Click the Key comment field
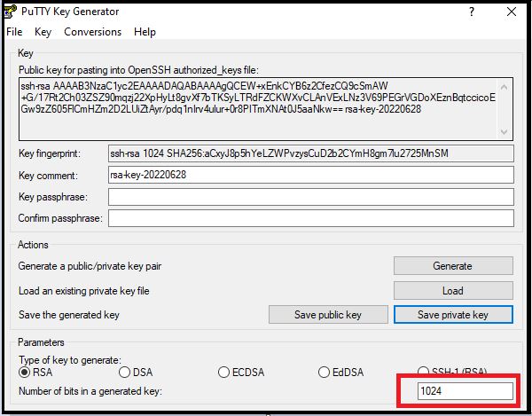532x416 pixels. (311, 175)
